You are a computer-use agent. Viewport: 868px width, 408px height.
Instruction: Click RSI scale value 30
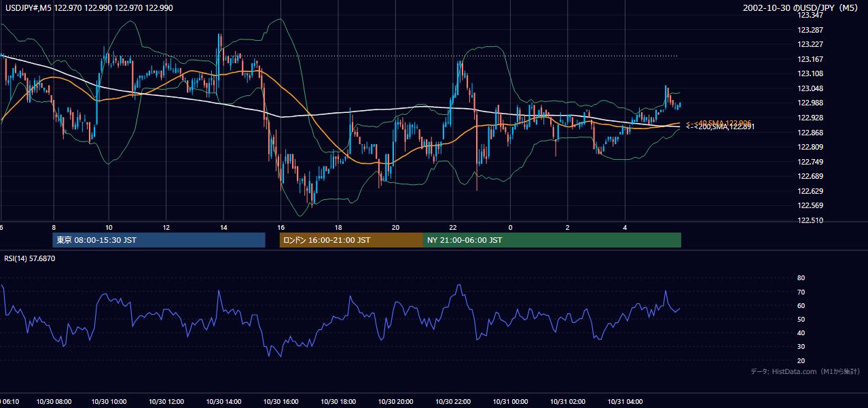point(801,347)
